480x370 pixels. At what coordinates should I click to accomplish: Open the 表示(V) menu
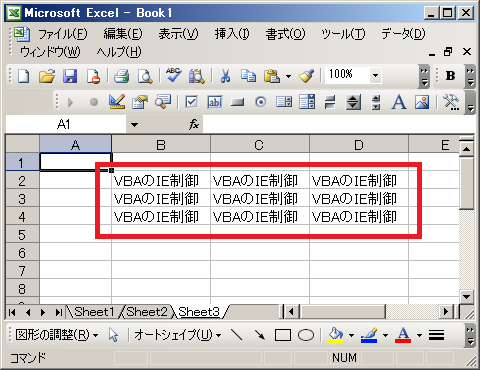tap(178, 34)
